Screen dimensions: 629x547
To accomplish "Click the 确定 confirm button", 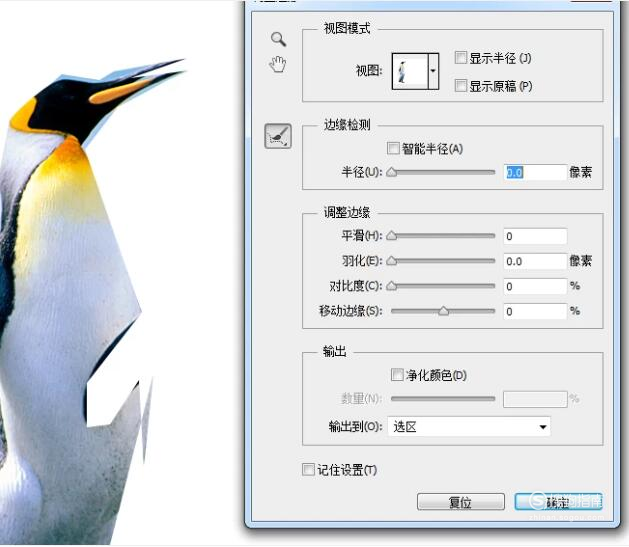I will tap(558, 502).
